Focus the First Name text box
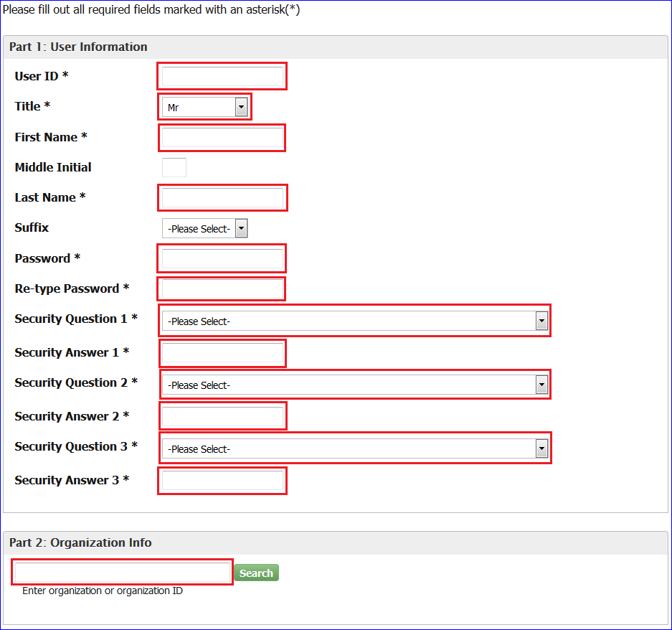 (x=222, y=138)
